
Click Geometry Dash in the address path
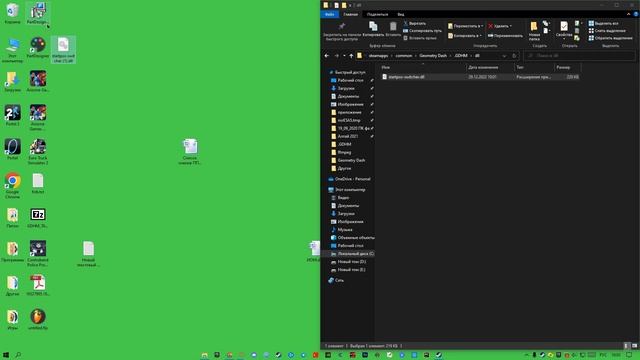(433, 56)
